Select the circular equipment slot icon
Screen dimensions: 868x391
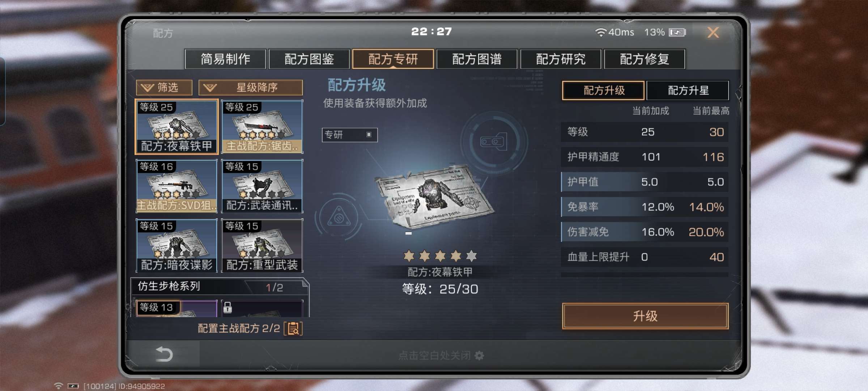(x=494, y=142)
